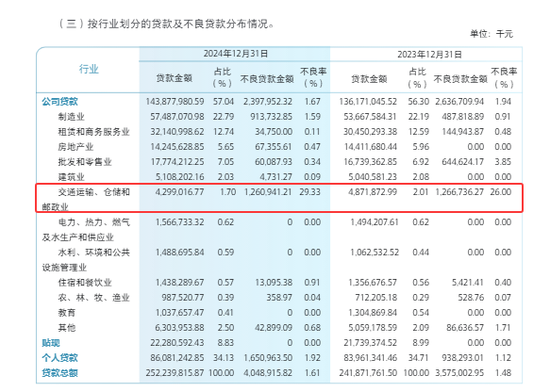Click the 贴现 row label
550x392 pixels.
pyautogui.click(x=51, y=343)
